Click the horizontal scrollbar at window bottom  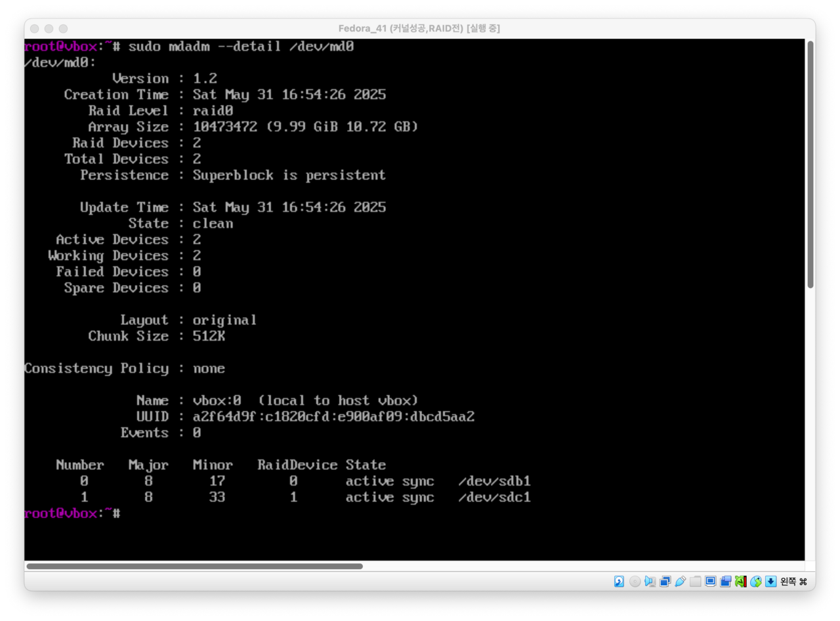194,566
